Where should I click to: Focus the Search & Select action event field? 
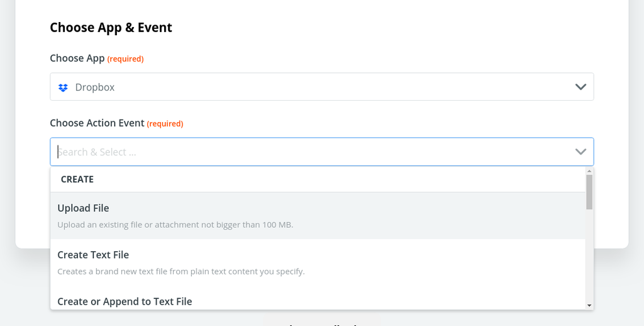322,152
